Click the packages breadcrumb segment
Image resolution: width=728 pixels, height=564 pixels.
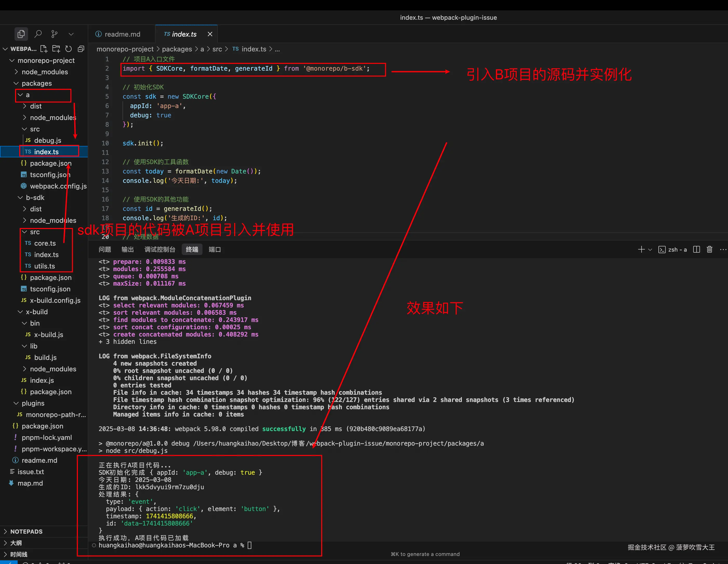coord(177,49)
